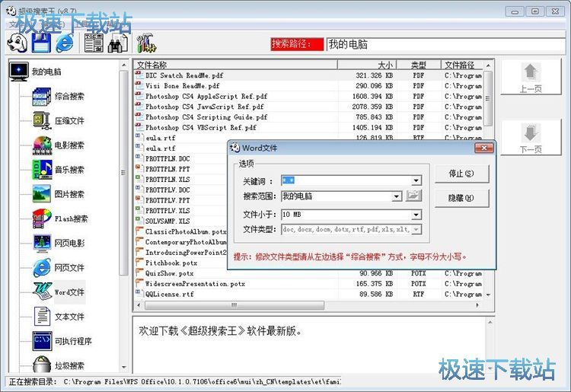Click the browse folder icon beside 搜索范围
The image size is (571, 392).
point(413,196)
